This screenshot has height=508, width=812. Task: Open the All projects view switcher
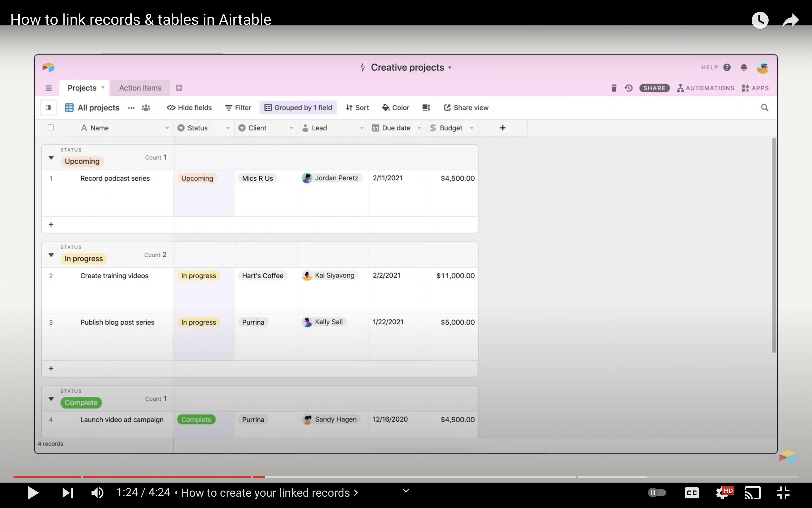click(92, 108)
